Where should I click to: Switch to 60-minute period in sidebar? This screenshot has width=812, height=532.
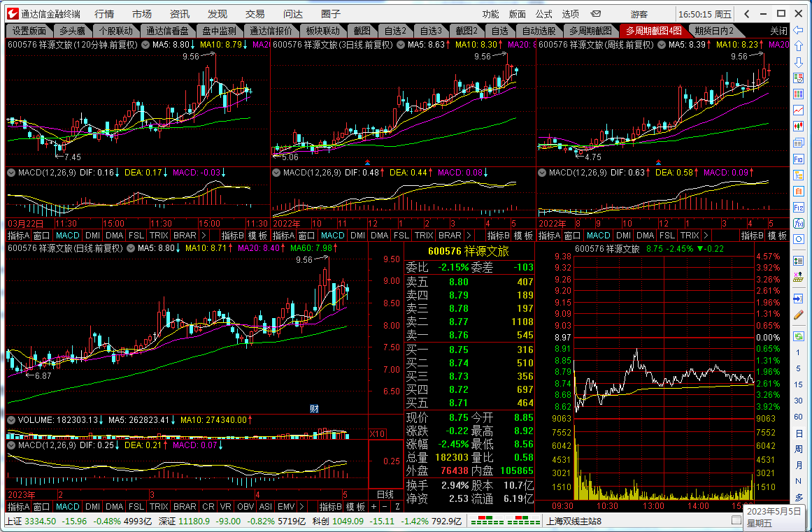pos(798,417)
